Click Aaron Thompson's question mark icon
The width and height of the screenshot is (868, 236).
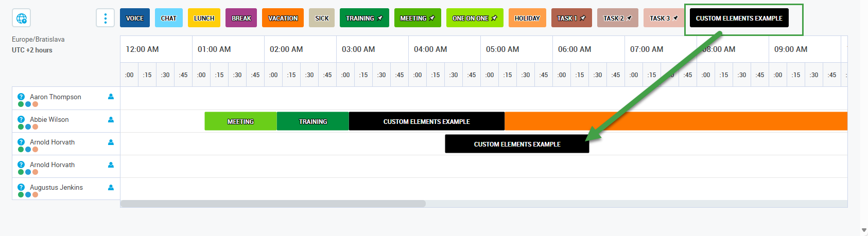[21, 97]
